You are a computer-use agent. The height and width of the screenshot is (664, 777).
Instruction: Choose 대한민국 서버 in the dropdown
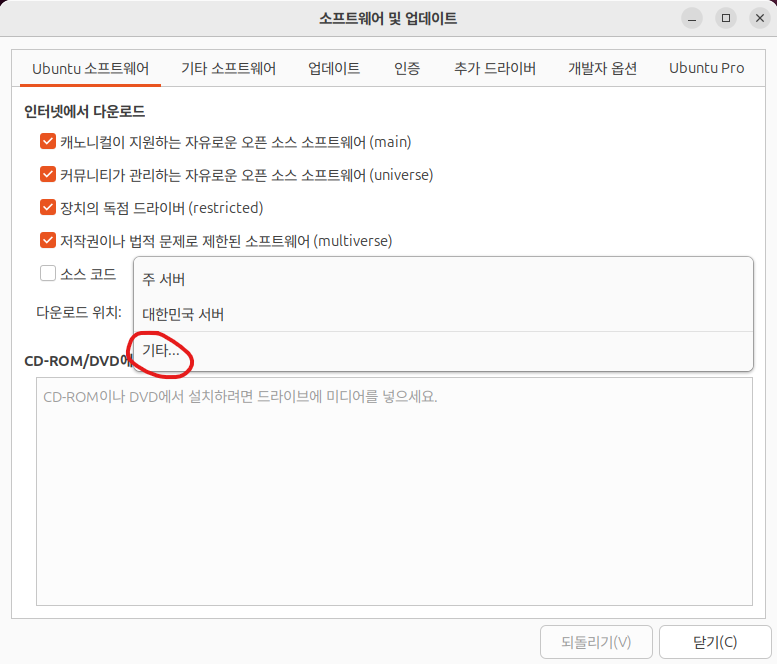(x=443, y=314)
